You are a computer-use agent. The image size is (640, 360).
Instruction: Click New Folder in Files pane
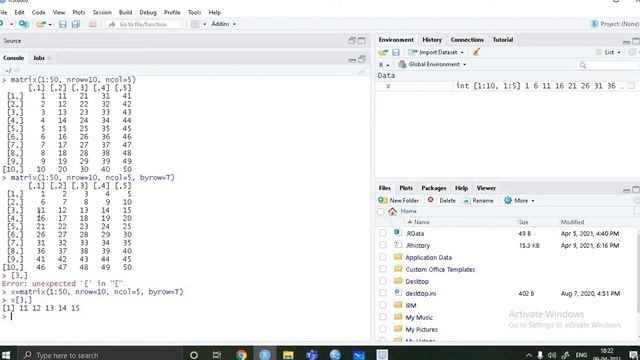(398, 200)
